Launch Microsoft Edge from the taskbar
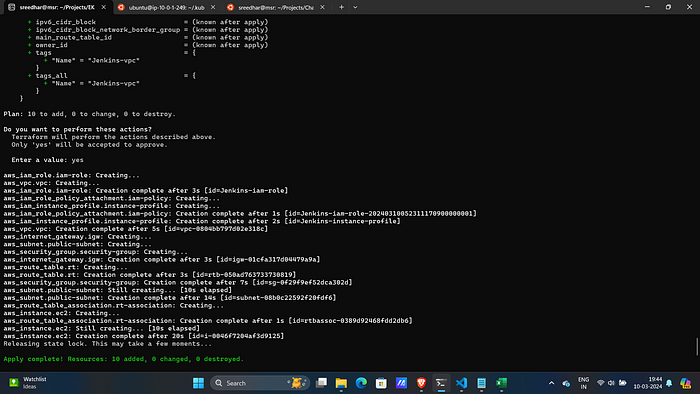This screenshot has height=394, width=700. [361, 383]
